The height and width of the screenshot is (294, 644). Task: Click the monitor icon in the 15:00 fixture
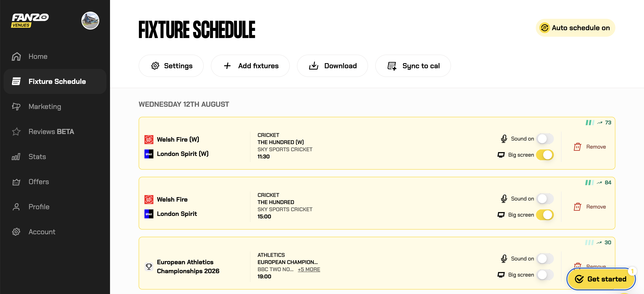tap(501, 215)
